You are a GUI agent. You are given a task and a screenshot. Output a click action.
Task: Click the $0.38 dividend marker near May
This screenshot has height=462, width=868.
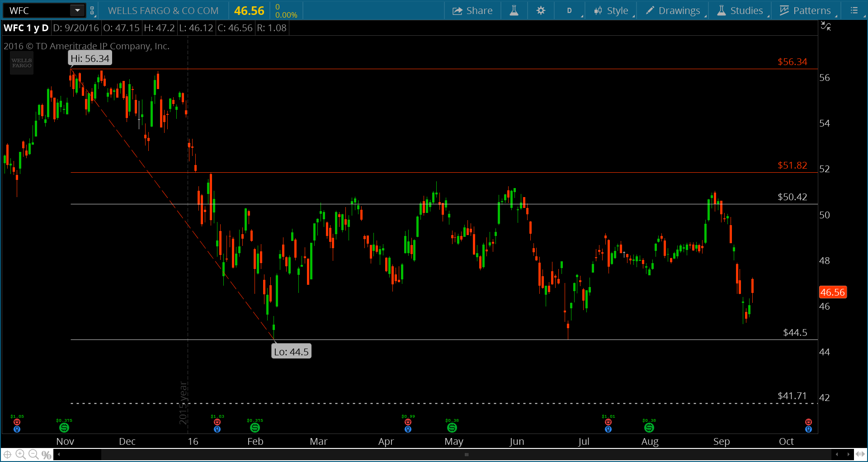[452, 427]
